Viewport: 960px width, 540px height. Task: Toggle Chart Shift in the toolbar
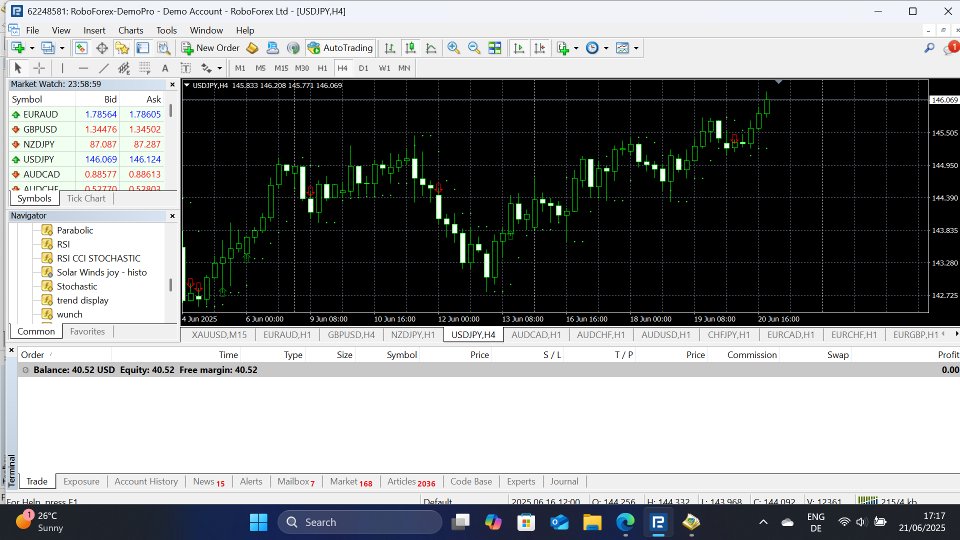539,48
